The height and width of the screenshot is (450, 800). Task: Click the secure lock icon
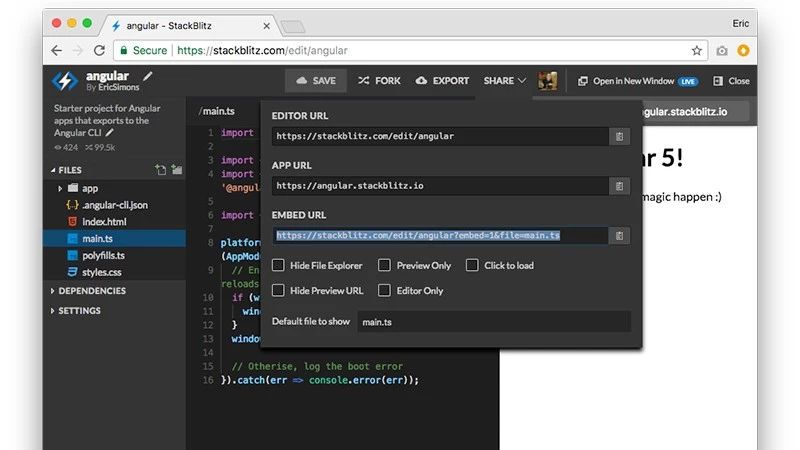(x=123, y=50)
